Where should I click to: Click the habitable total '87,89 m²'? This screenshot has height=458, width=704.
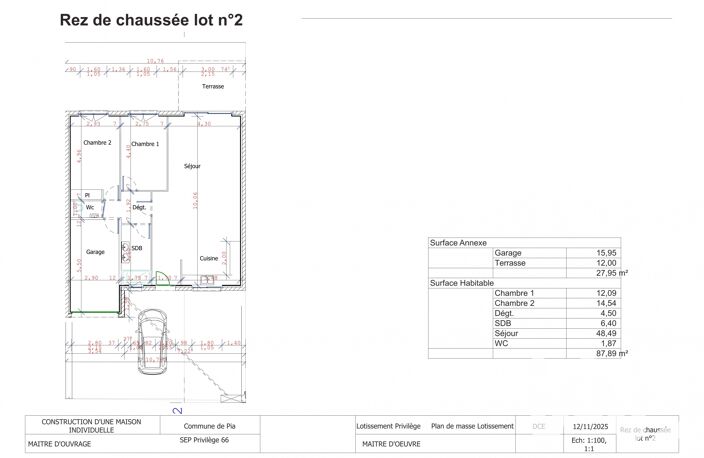[612, 354]
